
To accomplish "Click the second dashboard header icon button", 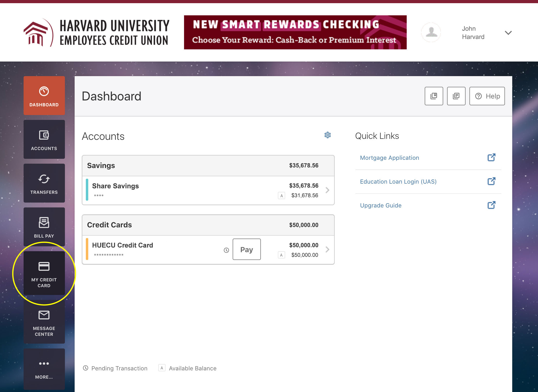I will (456, 96).
